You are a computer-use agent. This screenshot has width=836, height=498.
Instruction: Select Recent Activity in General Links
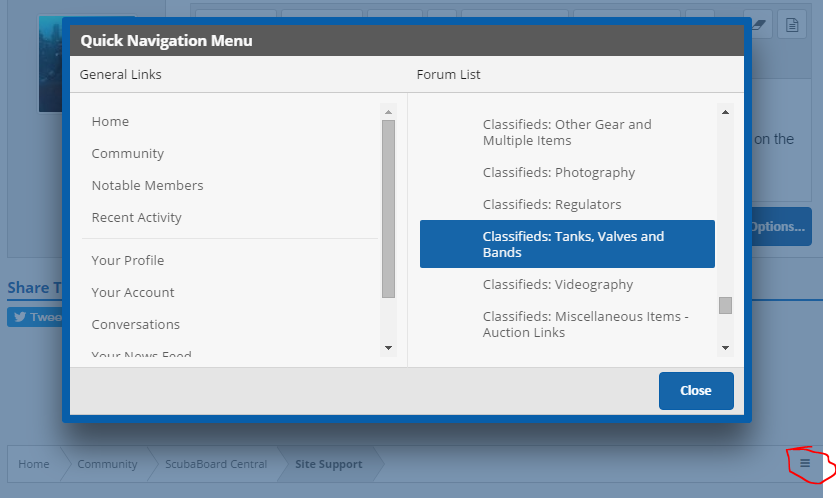pyautogui.click(x=136, y=217)
